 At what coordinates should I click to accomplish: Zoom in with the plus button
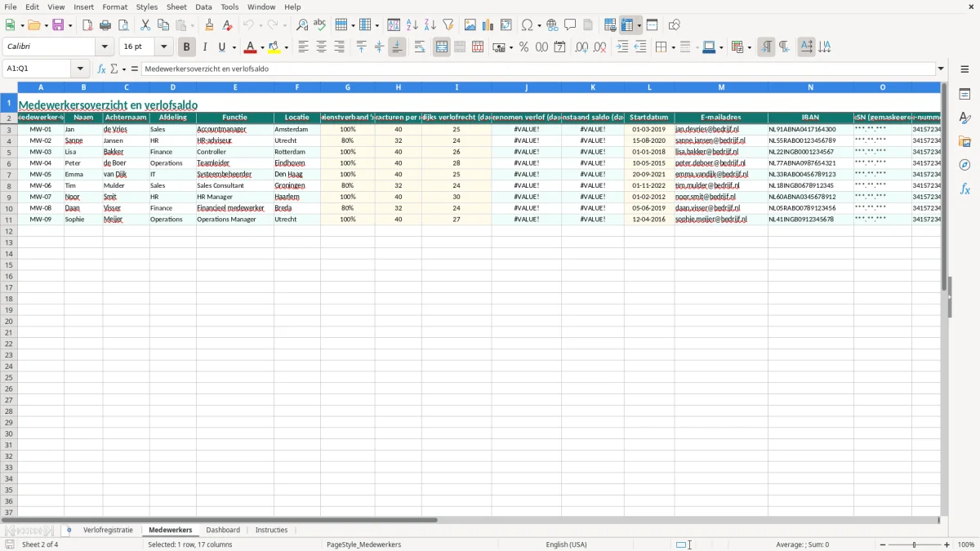(947, 544)
